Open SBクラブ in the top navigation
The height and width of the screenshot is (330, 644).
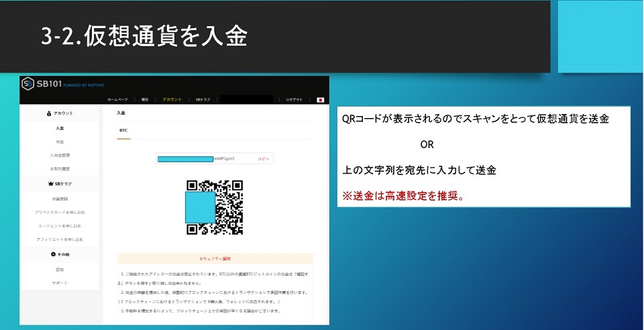pos(203,100)
